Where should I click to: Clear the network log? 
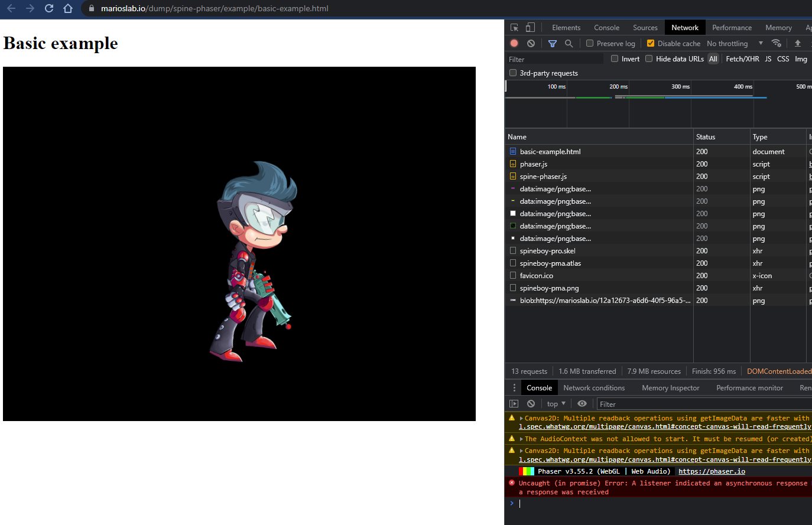pos(530,43)
